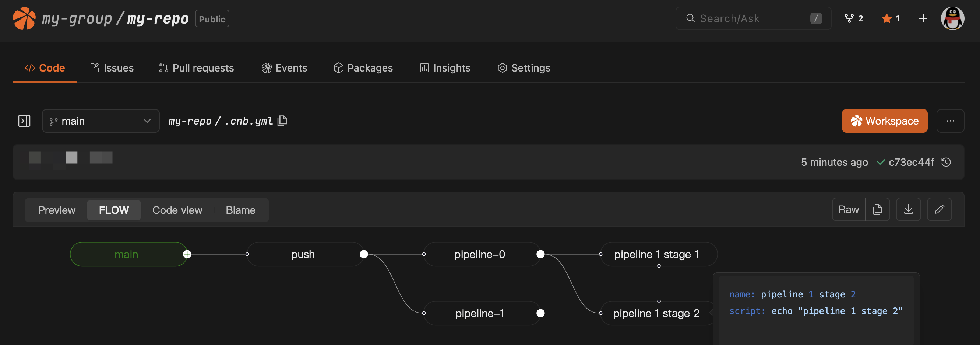Copy the .cnb.yml file path
Image resolution: width=980 pixels, height=345 pixels.
click(x=282, y=121)
